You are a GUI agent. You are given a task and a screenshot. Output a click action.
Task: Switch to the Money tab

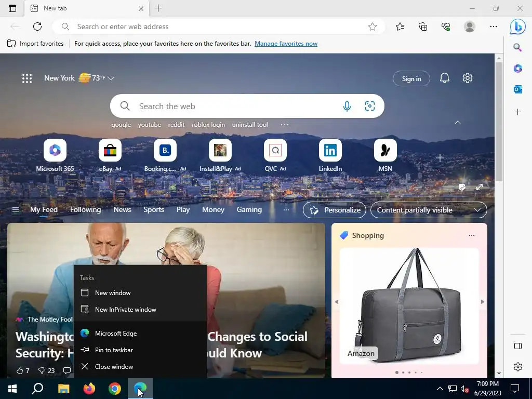pyautogui.click(x=213, y=210)
